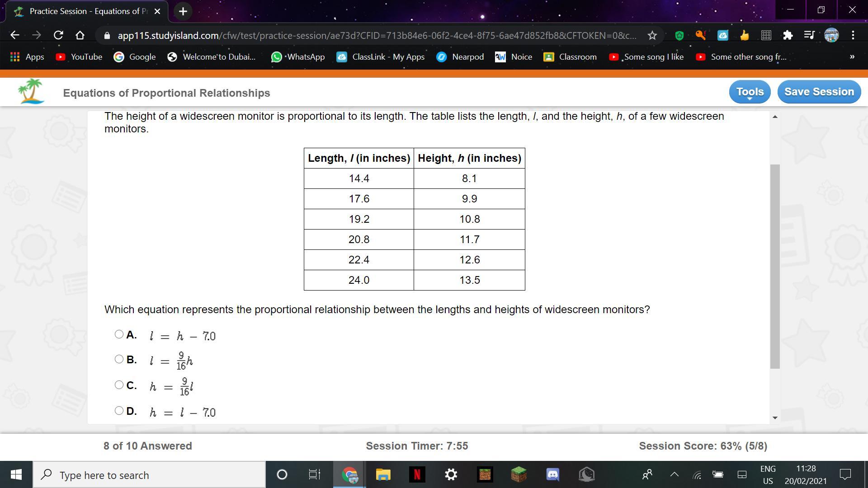Select answer B radio button
868x488 pixels.
[119, 359]
